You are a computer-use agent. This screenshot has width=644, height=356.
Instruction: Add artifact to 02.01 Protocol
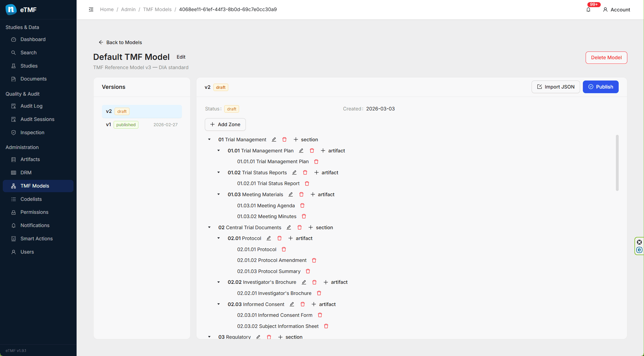pos(300,238)
